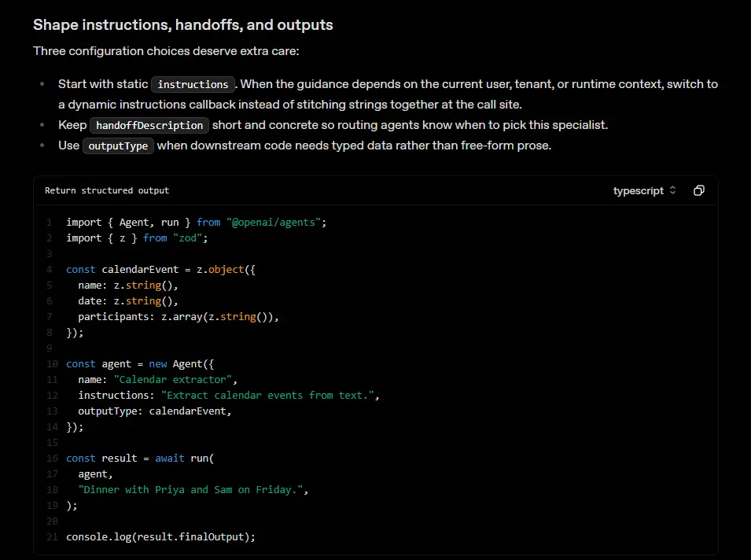751x560 pixels.
Task: Click the "participants: z.array(z.string())," line
Action: [179, 317]
